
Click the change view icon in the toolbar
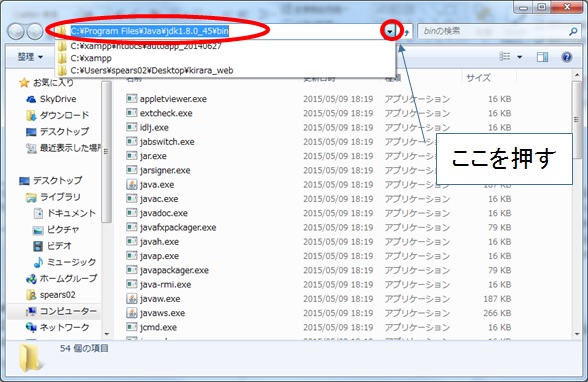coord(505,57)
